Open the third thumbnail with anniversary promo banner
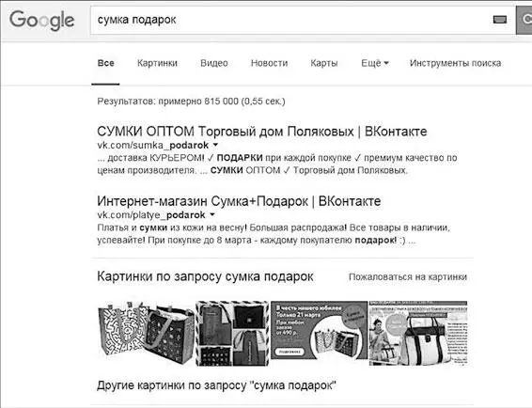This screenshot has height=408, width=532. pyautogui.click(x=320, y=330)
